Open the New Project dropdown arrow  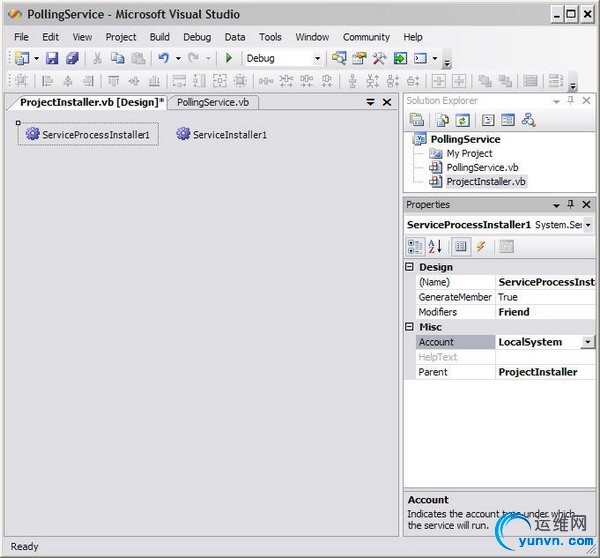tap(36, 59)
